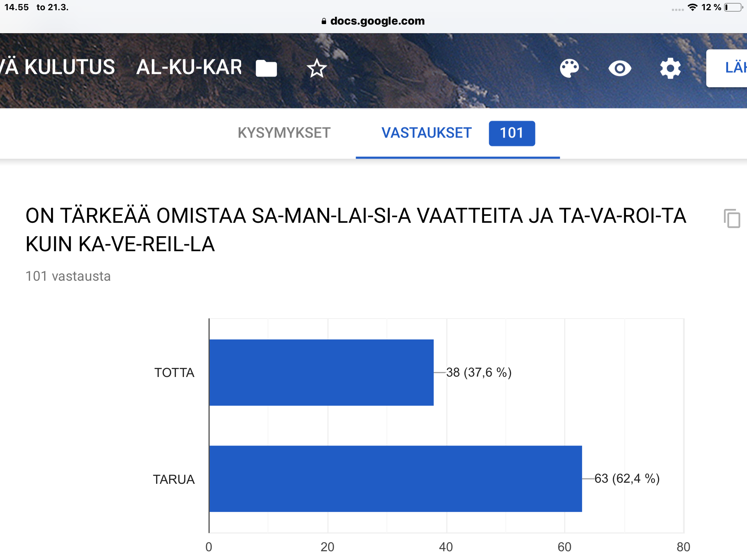
Task: Click the move-to-folder icon
Action: 266,68
